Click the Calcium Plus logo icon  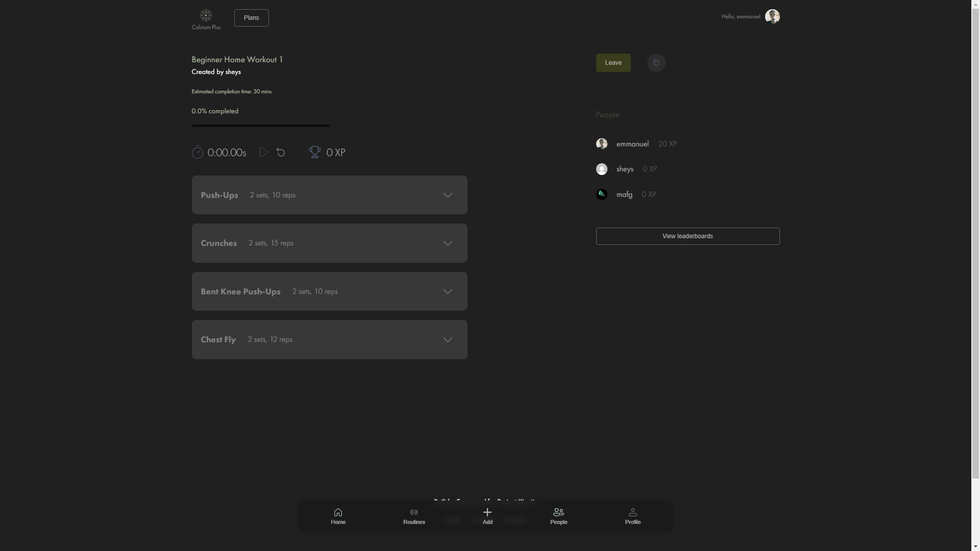(206, 15)
